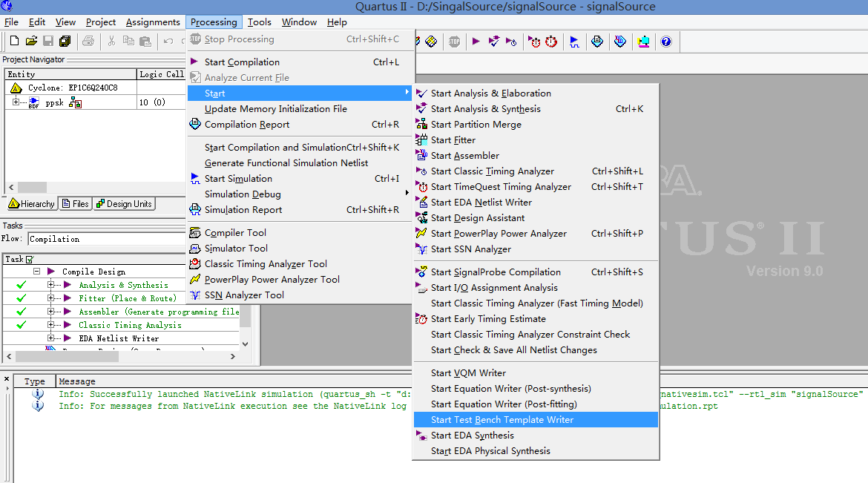Screen dimensions: 868x483
Task: Choose Start PowerPlay Power Analyzer
Action: pos(536,233)
